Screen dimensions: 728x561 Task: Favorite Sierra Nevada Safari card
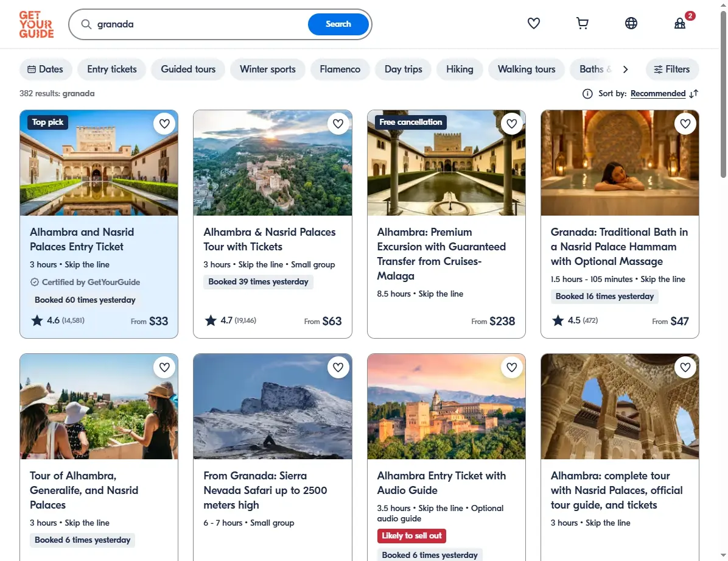click(338, 367)
